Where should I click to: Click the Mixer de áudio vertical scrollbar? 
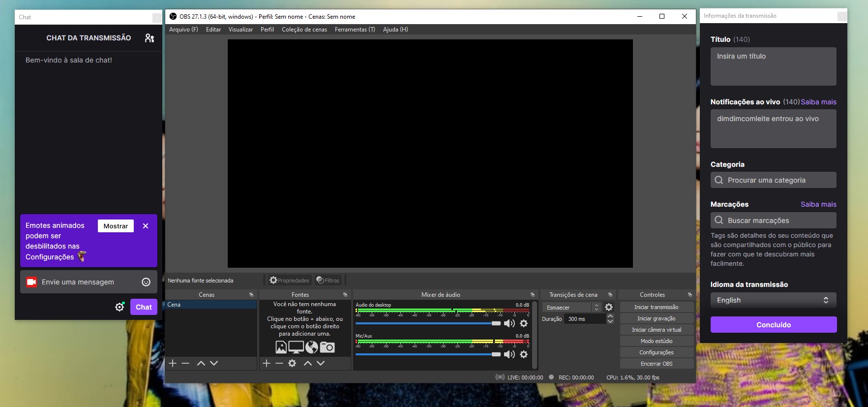tap(535, 335)
